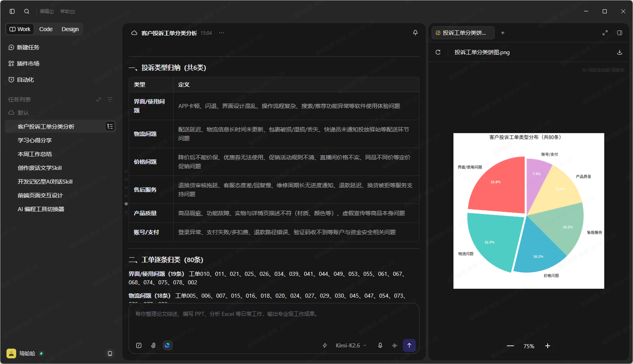Click the notification bell icon
633x364 pixels.
(x=415, y=33)
